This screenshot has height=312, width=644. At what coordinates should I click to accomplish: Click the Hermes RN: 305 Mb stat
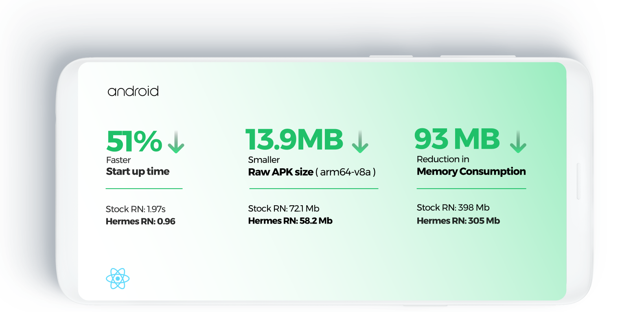coord(458,221)
